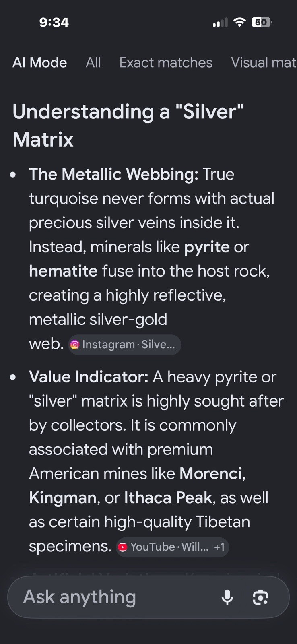Focus the Ask anything input field
The width and height of the screenshot is (297, 644).
tap(117, 597)
